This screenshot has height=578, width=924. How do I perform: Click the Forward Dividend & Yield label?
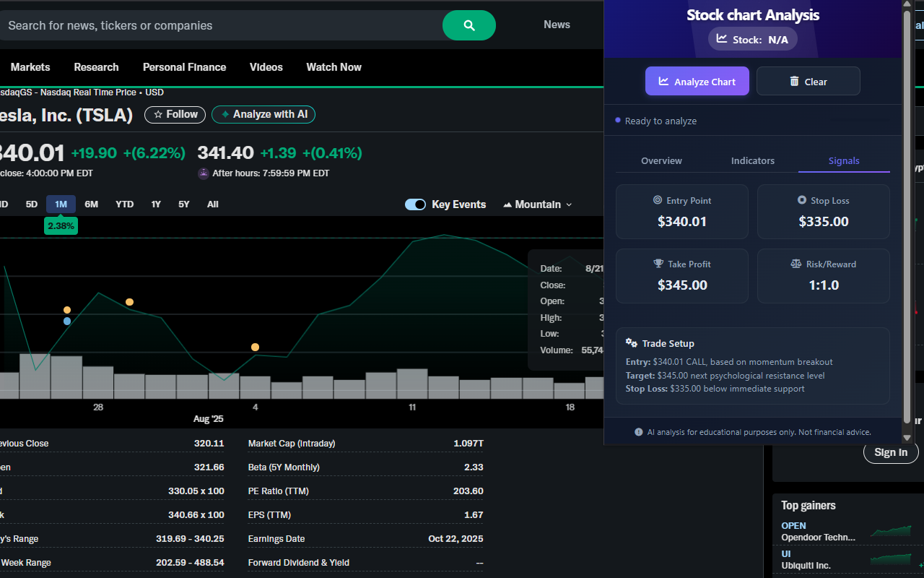coord(298,563)
